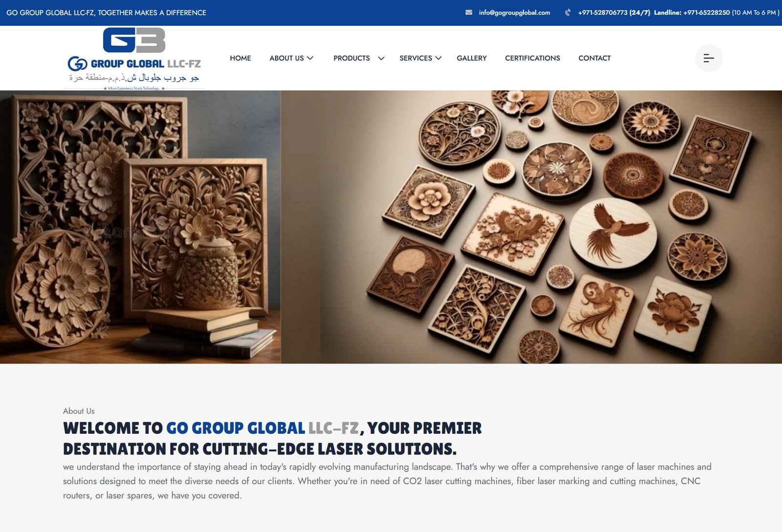Image resolution: width=782 pixels, height=532 pixels.
Task: Open the Gallery menu item
Action: pyautogui.click(x=472, y=58)
